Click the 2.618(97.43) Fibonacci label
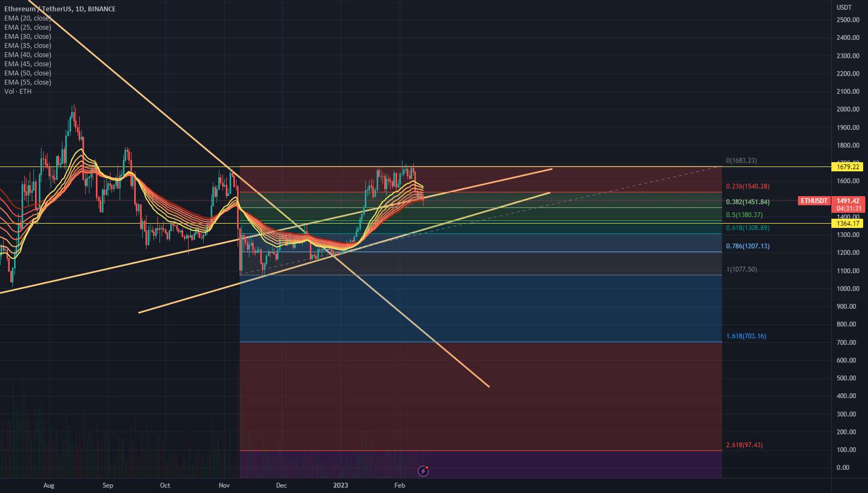 click(x=744, y=445)
